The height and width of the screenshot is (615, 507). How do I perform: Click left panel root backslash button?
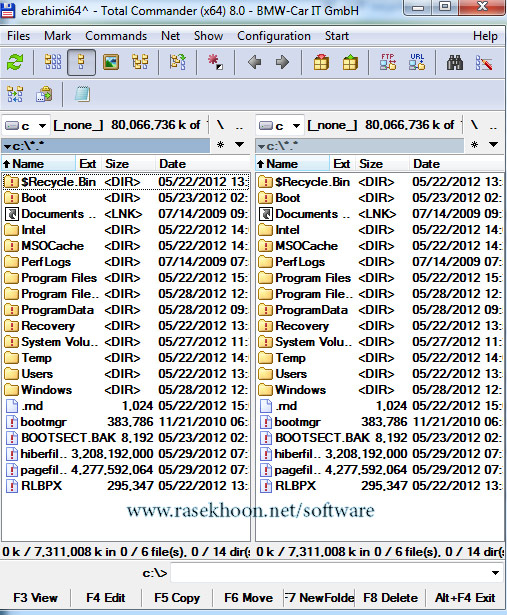[220, 125]
